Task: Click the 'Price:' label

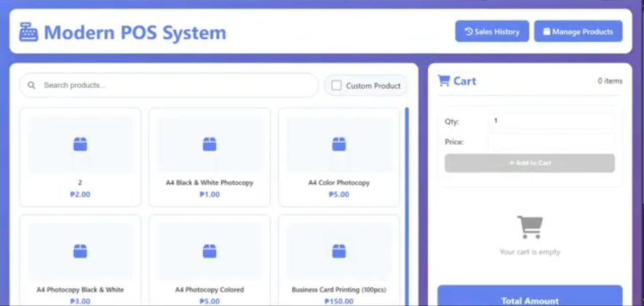Action: tap(454, 142)
